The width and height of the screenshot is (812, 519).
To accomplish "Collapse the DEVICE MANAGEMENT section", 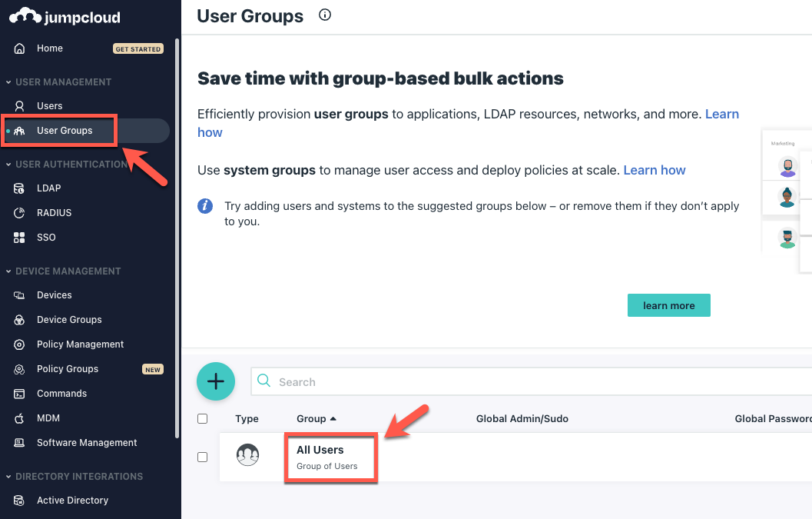I will tap(8, 271).
